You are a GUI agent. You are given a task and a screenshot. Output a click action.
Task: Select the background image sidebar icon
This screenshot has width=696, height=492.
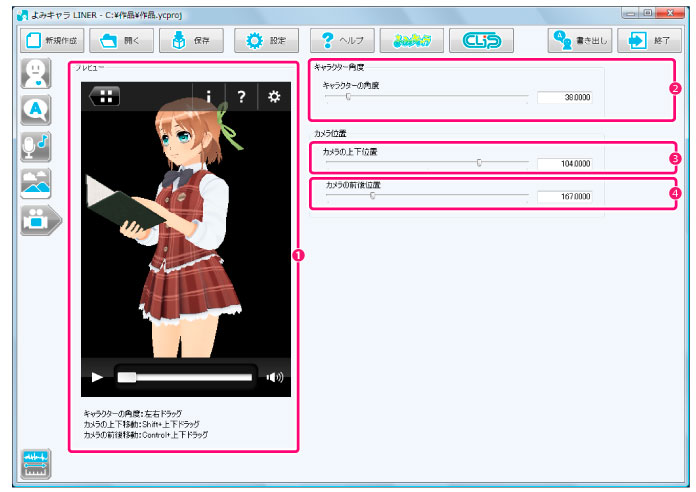coord(36,183)
